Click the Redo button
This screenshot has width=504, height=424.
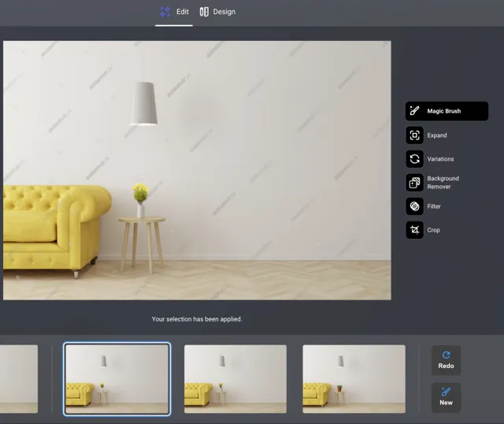[x=447, y=360]
